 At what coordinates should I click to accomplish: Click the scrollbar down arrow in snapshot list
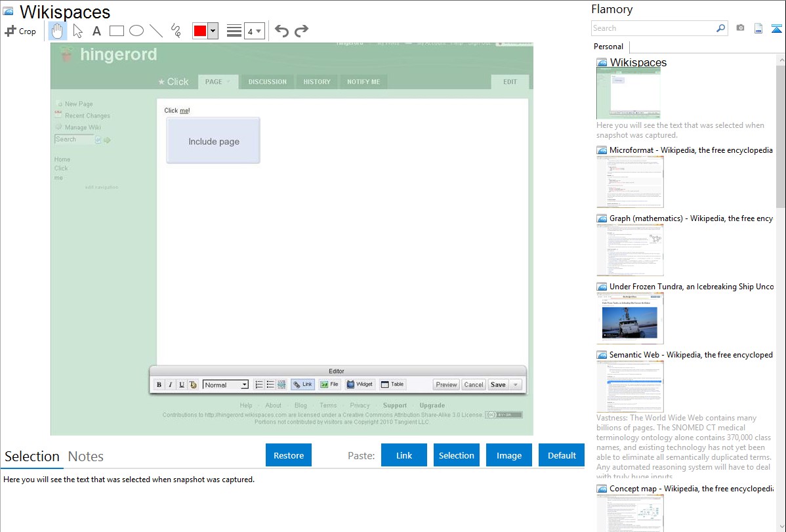(781, 526)
